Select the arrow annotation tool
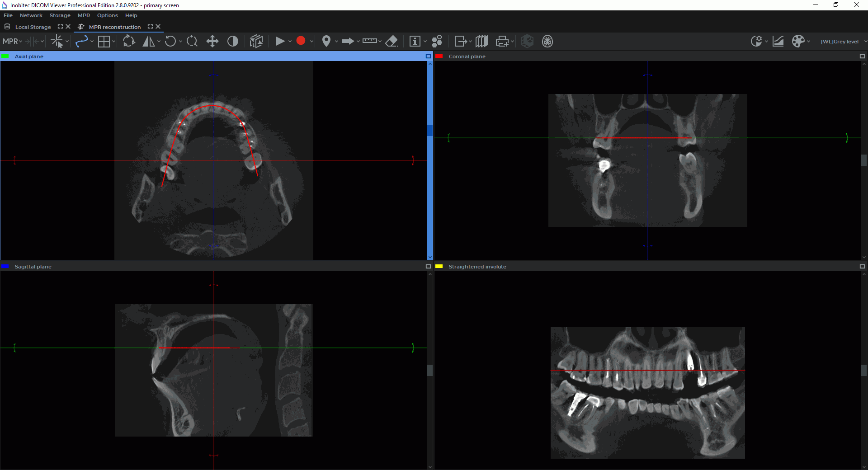The width and height of the screenshot is (868, 470). (x=348, y=42)
